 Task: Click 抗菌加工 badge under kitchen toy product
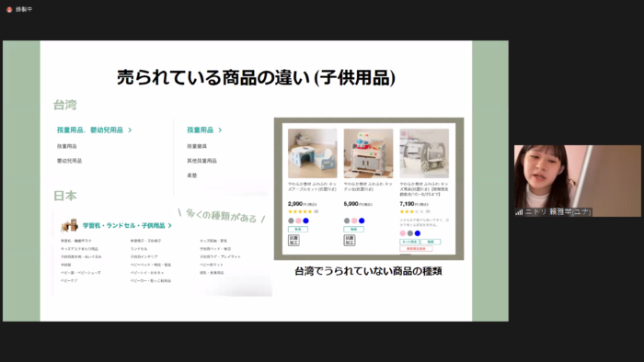(x=349, y=240)
